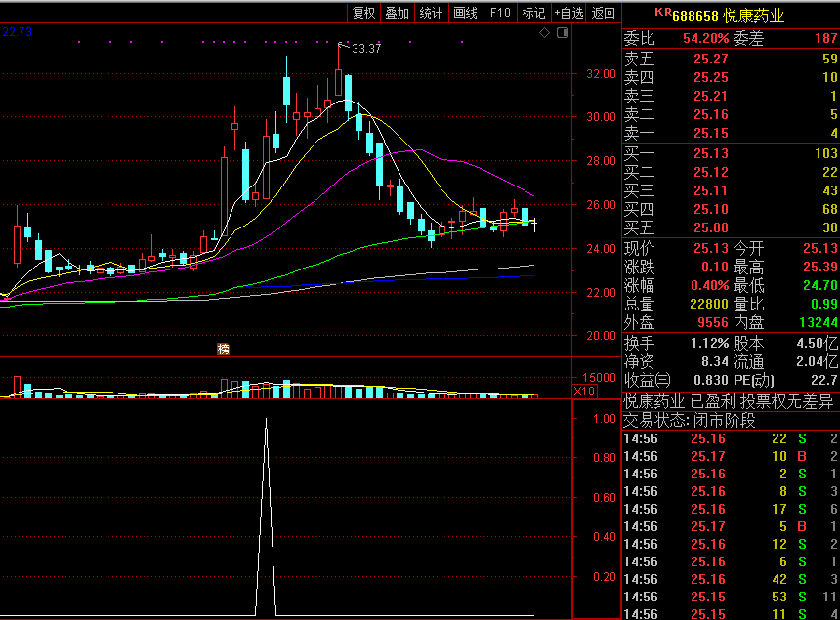
Task: Click the 复权 toolbar button
Action: click(x=363, y=13)
